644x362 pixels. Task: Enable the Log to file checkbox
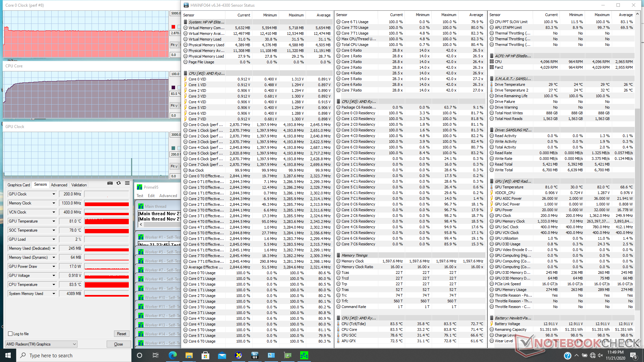10,334
